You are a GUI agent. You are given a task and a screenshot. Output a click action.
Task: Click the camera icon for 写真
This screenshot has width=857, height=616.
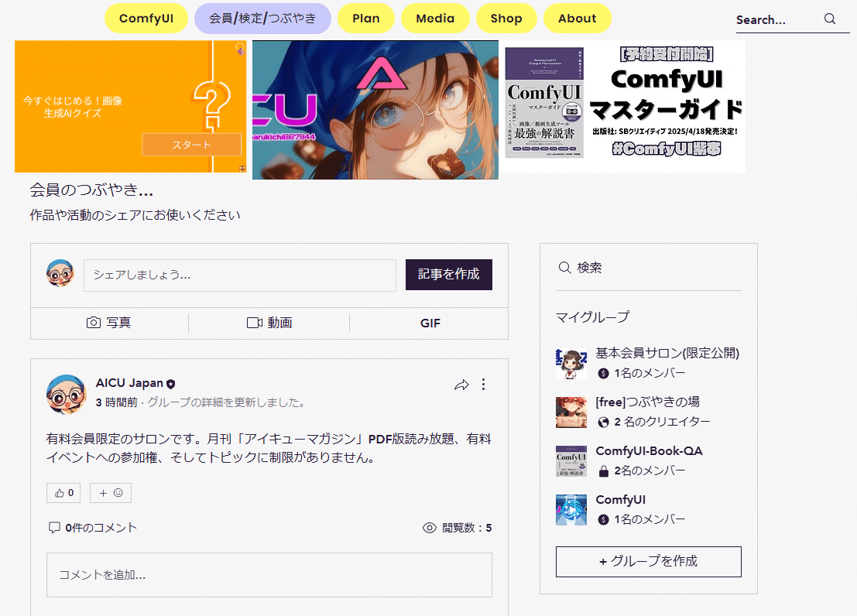tap(94, 323)
